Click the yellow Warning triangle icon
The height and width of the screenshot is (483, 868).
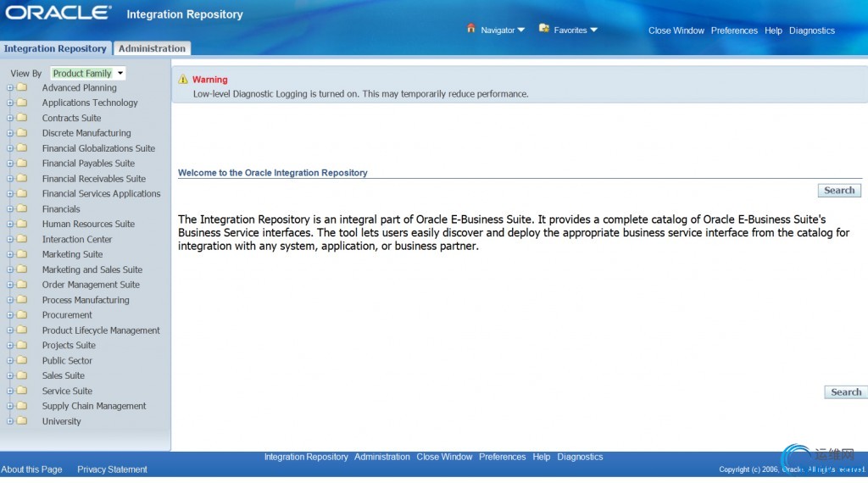[x=183, y=80]
